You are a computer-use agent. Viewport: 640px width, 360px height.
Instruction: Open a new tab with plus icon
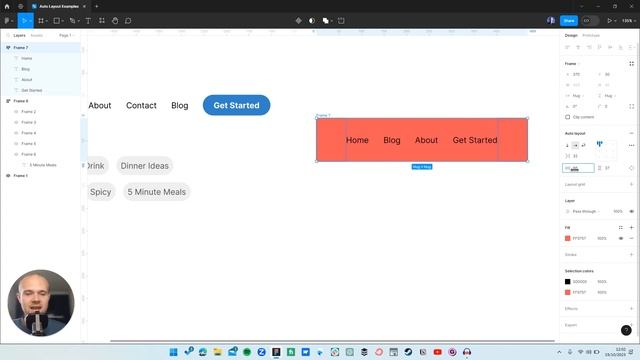coord(97,6)
